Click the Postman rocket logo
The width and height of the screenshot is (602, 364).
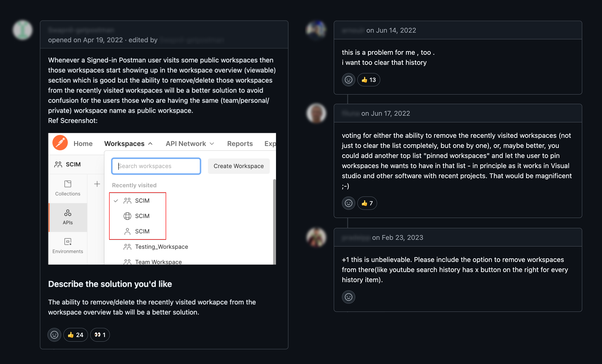click(60, 143)
